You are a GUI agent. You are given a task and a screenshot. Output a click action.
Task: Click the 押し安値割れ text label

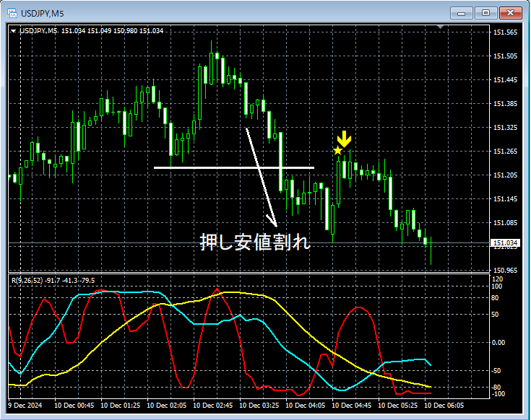pyautogui.click(x=255, y=242)
